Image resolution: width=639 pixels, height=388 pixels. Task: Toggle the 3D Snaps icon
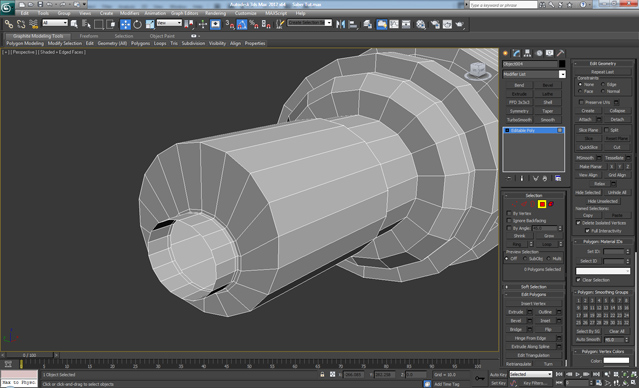click(230, 24)
